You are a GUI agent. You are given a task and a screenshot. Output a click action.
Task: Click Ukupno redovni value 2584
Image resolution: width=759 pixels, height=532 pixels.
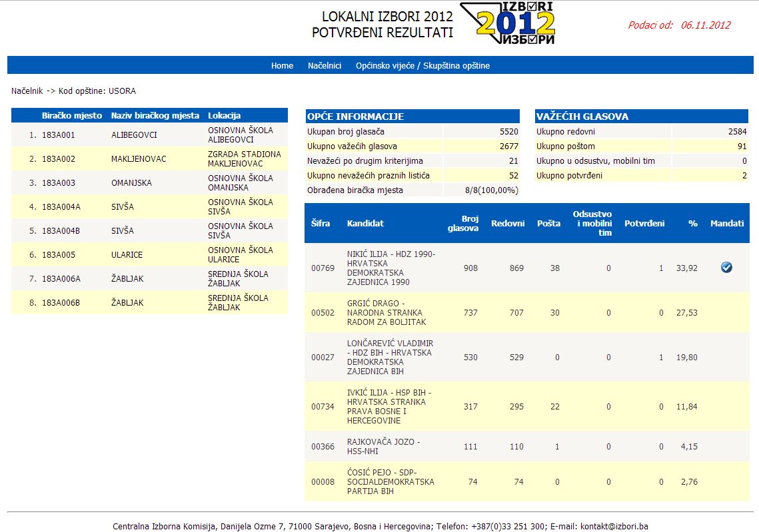[737, 132]
